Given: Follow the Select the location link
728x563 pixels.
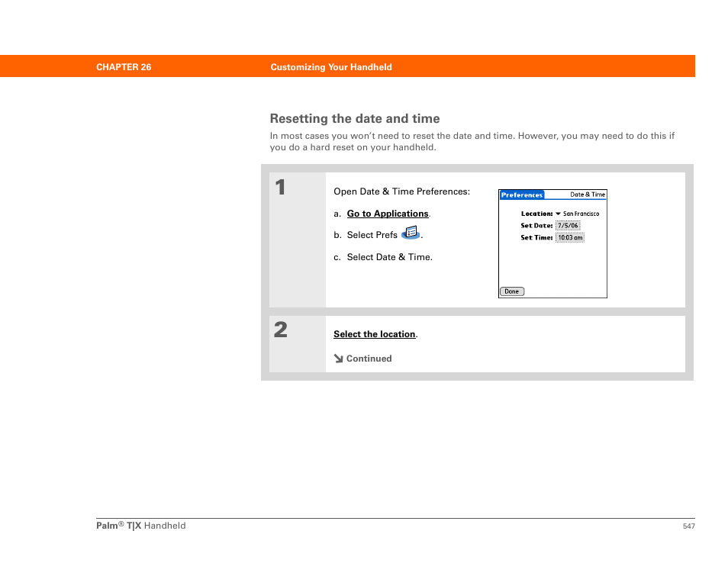Looking at the screenshot, I should [374, 334].
